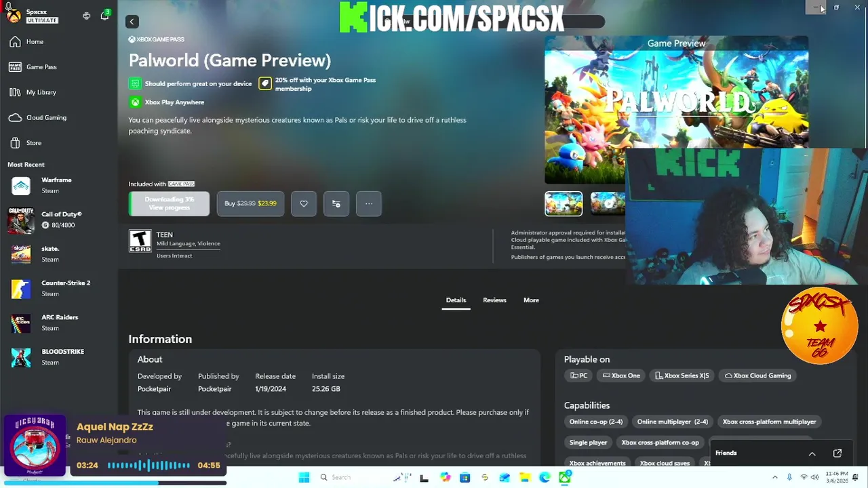The width and height of the screenshot is (868, 488).
Task: Click the device performance check icon
Action: click(136, 83)
